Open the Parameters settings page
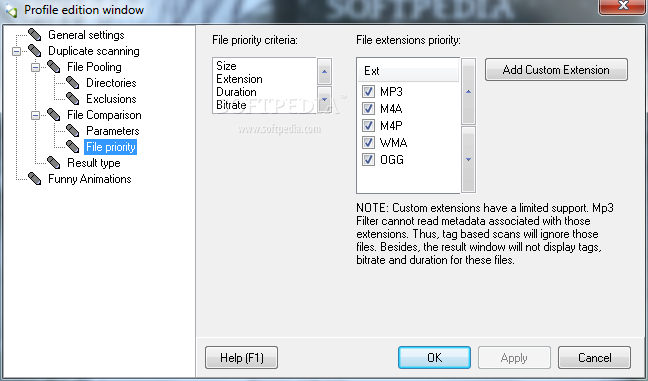Image resolution: width=648 pixels, height=381 pixels. tap(112, 131)
